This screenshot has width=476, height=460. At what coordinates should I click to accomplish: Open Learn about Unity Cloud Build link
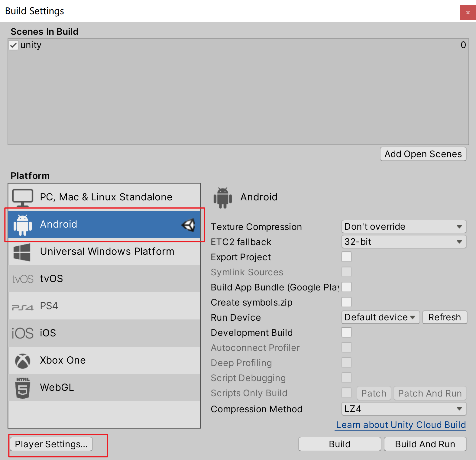coord(401,425)
